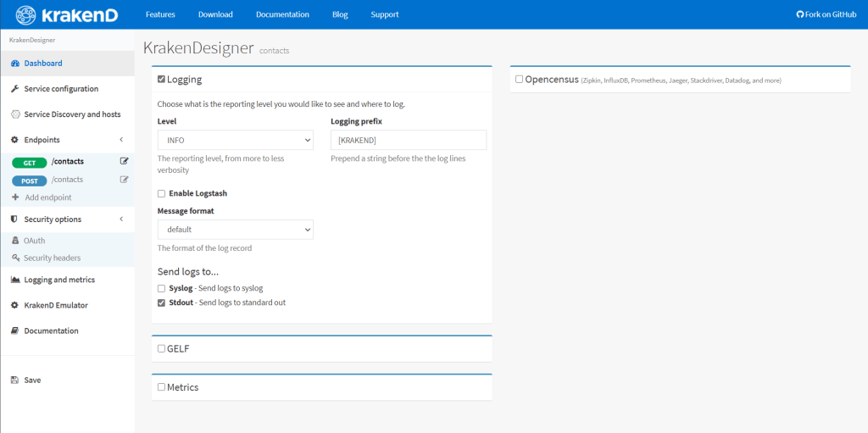Click the OAuth lock icon
The image size is (868, 433).
coord(15,241)
